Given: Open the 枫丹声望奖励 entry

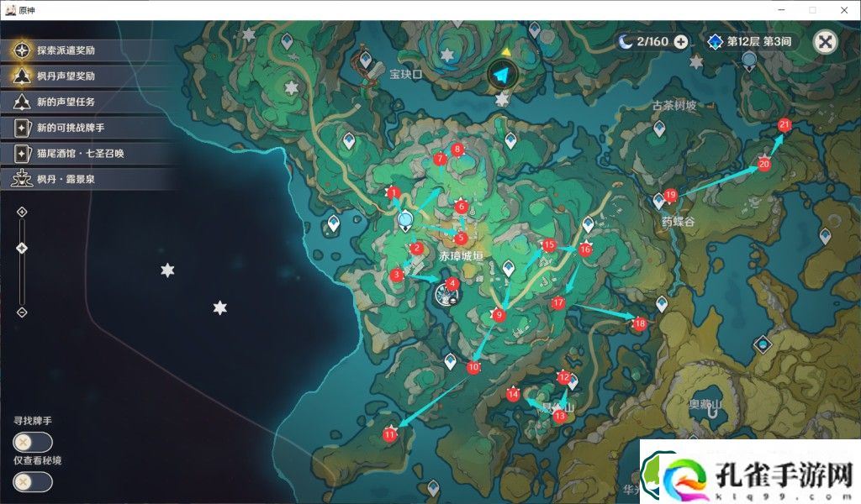Looking at the screenshot, I should (87, 76).
